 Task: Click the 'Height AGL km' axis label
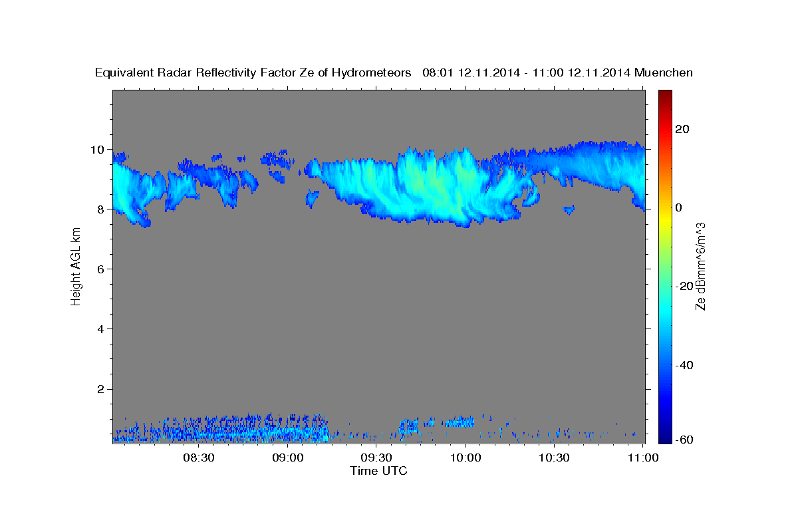click(76, 266)
